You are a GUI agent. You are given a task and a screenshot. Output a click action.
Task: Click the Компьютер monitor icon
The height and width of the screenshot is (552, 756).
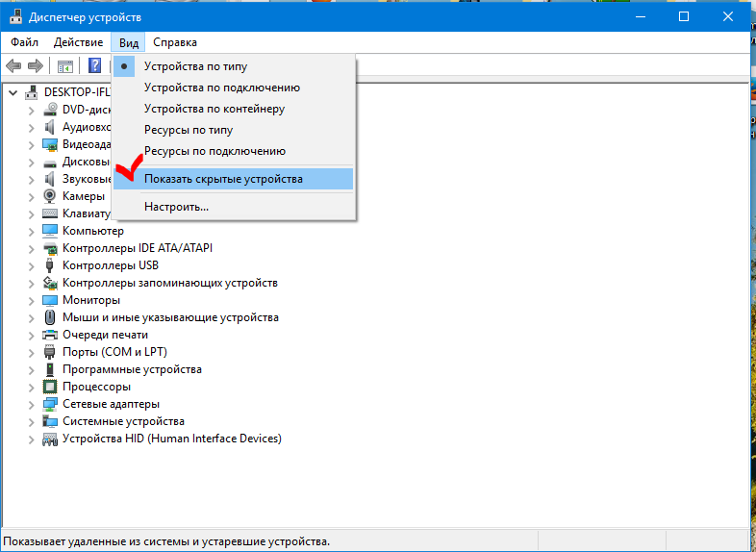point(50,231)
